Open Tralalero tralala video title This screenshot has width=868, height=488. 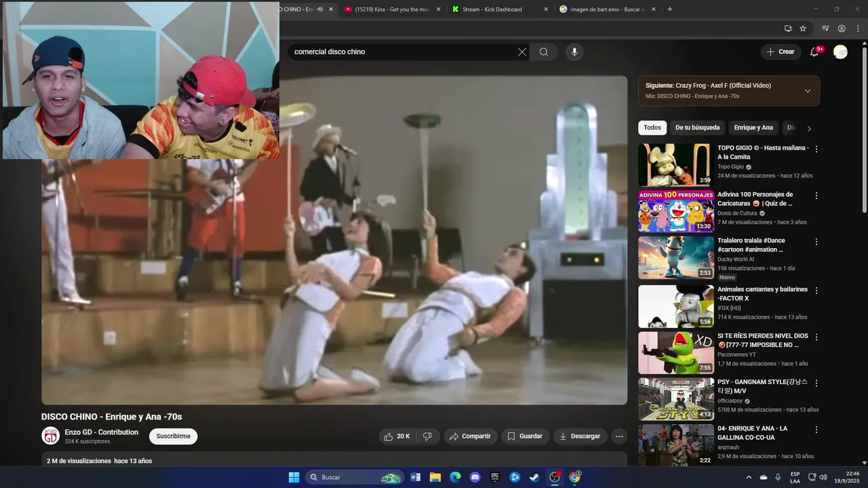tap(751, 245)
